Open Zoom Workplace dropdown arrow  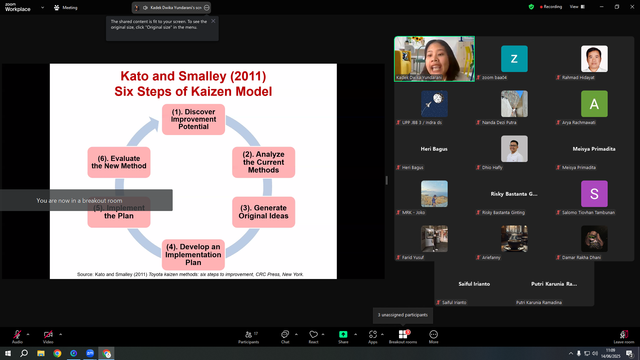click(x=42, y=7)
